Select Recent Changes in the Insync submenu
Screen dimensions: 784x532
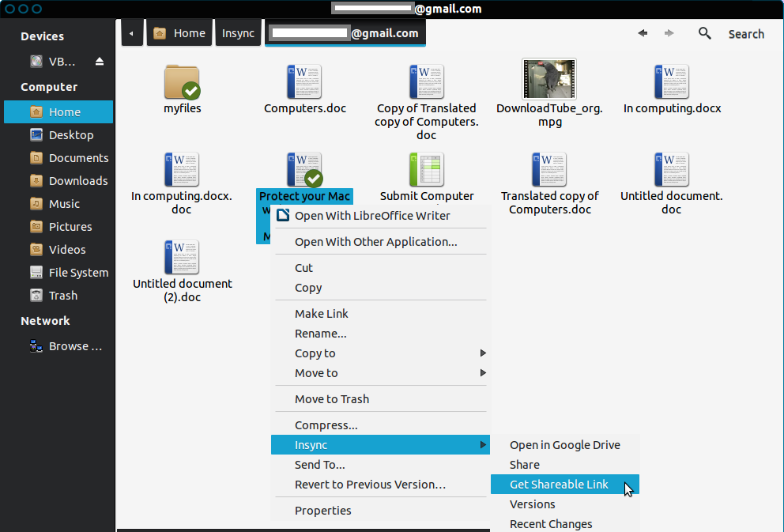click(x=565, y=523)
